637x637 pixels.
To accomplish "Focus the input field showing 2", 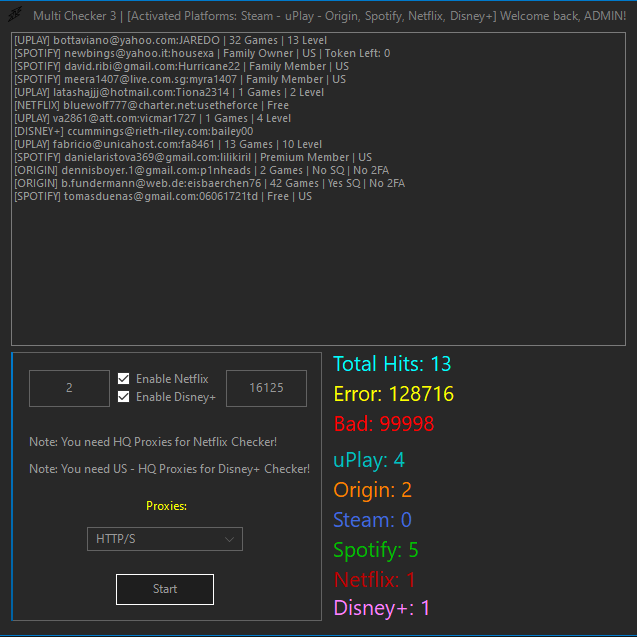I will pyautogui.click(x=69, y=388).
